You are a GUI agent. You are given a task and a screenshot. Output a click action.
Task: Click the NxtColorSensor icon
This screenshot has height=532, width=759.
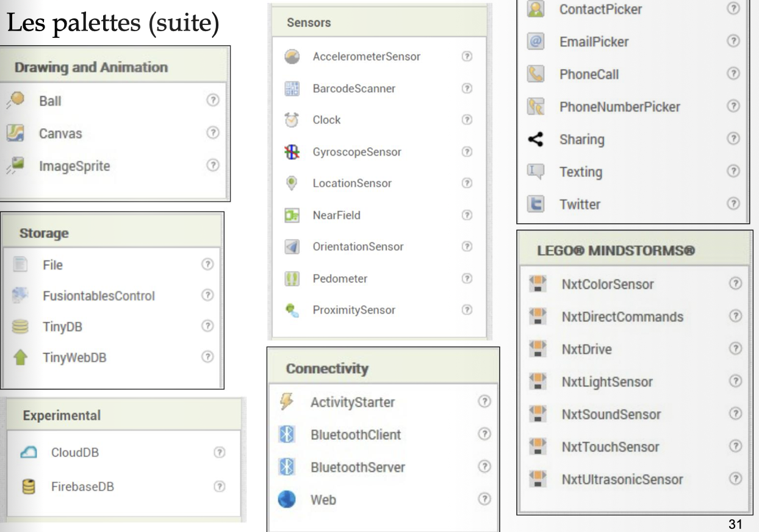538,284
